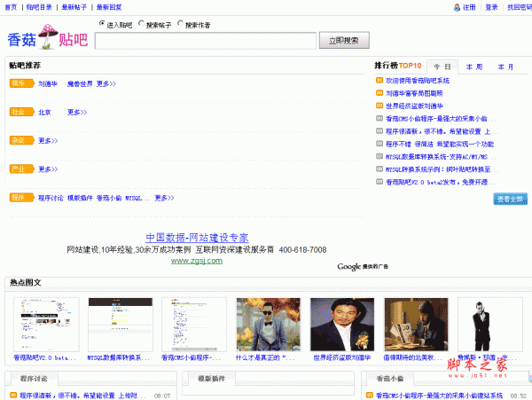Click rank badge 02 beside 刘德华富春周围剧照
Screen dimensions: 532x400
379,92
